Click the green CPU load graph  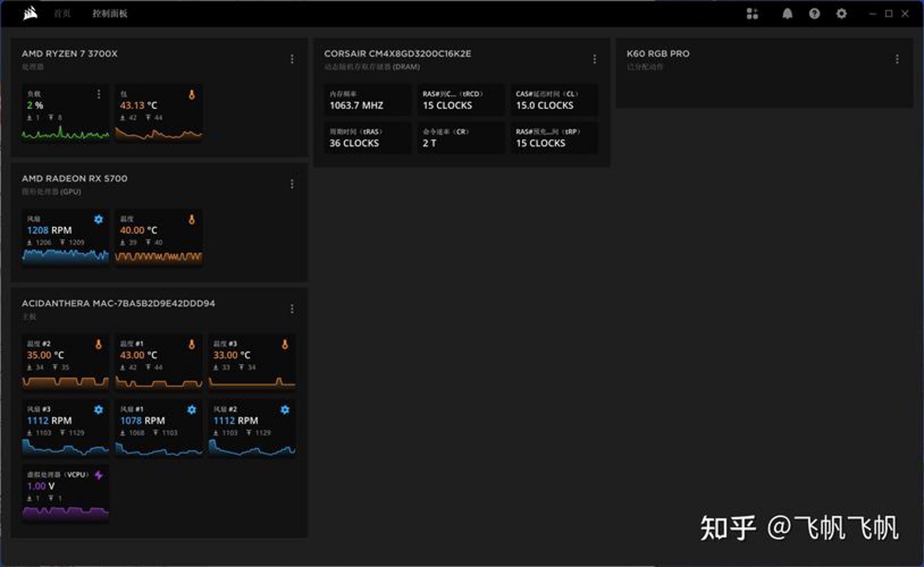[x=65, y=133]
